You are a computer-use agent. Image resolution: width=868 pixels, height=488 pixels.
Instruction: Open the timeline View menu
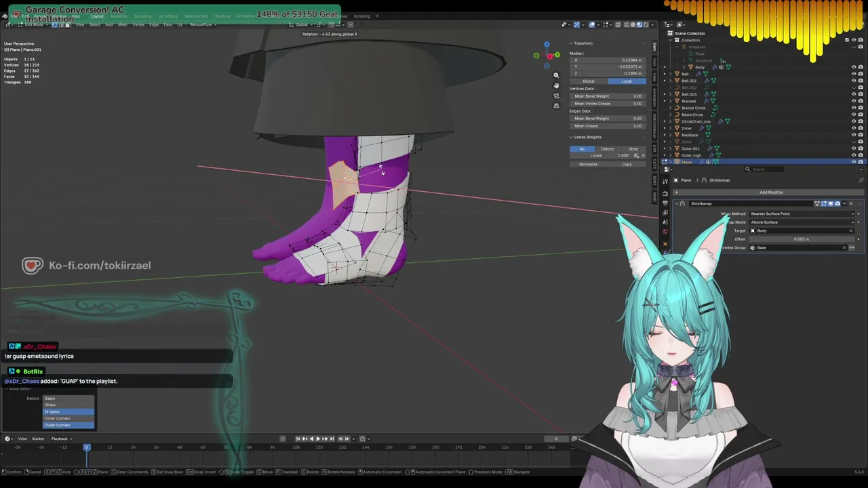(23, 439)
